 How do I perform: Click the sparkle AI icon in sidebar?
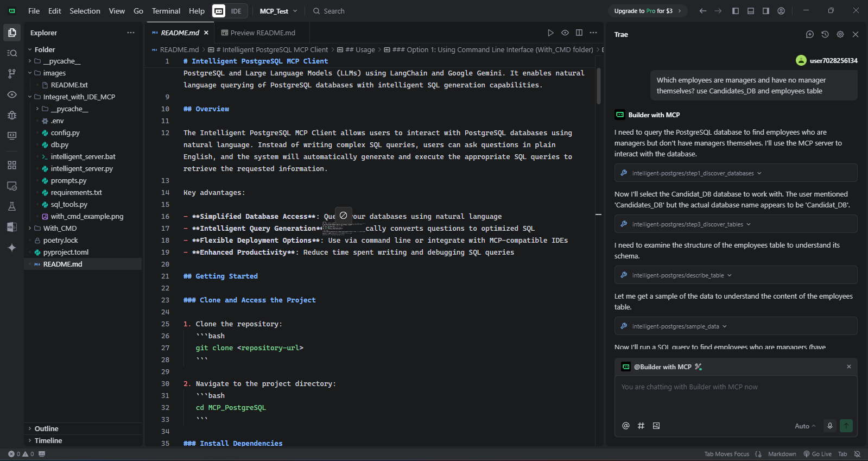click(x=12, y=248)
